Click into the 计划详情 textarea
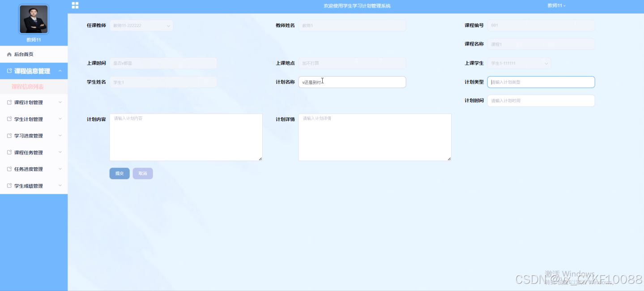Image resolution: width=644 pixels, height=291 pixels. (x=375, y=137)
